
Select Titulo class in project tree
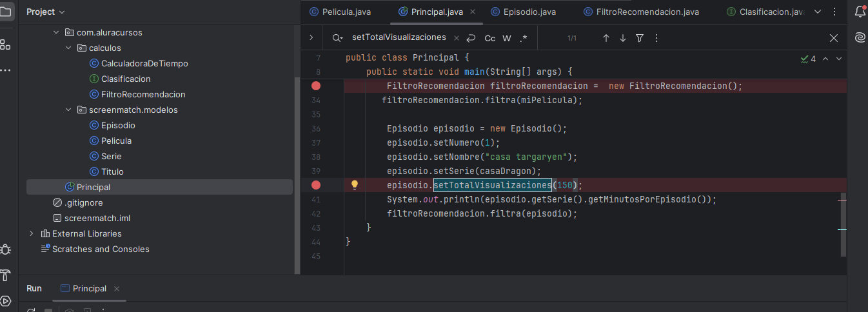click(112, 171)
